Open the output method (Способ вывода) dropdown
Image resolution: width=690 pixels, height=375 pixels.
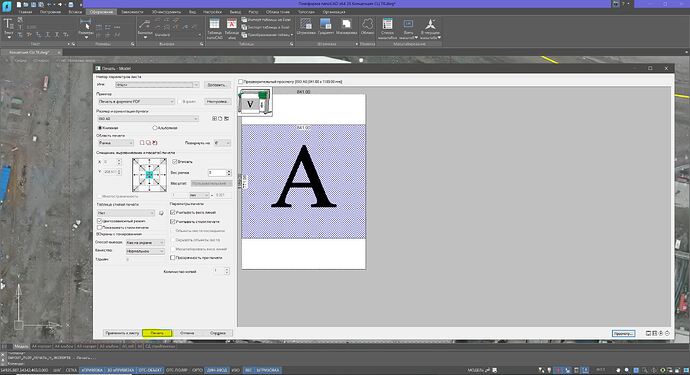pos(145,243)
